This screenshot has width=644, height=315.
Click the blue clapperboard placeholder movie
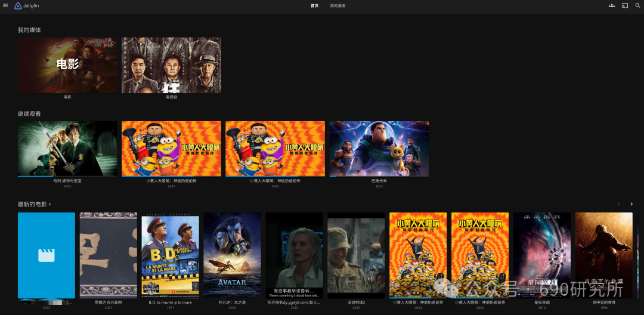tap(47, 255)
